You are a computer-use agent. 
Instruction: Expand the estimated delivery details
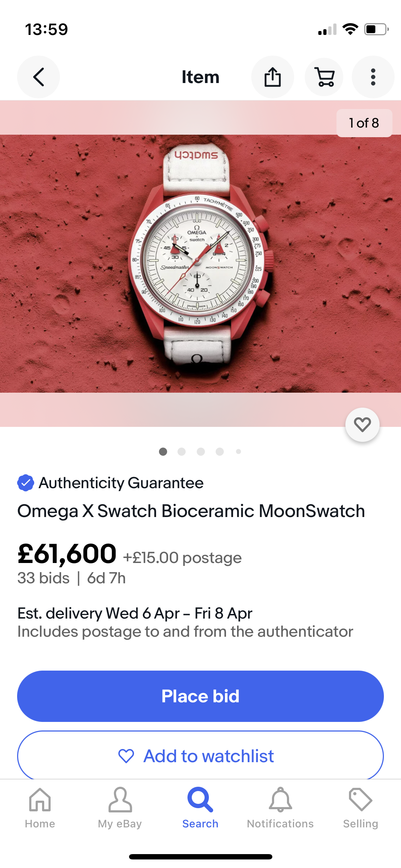tap(135, 613)
